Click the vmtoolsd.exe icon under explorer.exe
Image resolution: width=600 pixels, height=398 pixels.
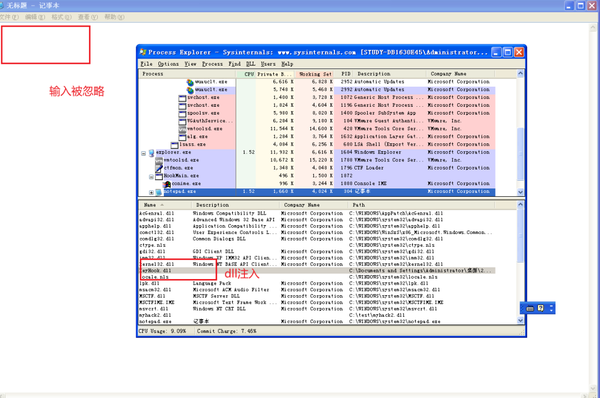coord(159,160)
